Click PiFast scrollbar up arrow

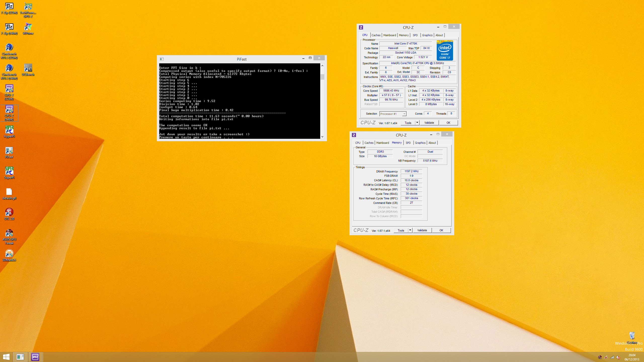(x=322, y=66)
